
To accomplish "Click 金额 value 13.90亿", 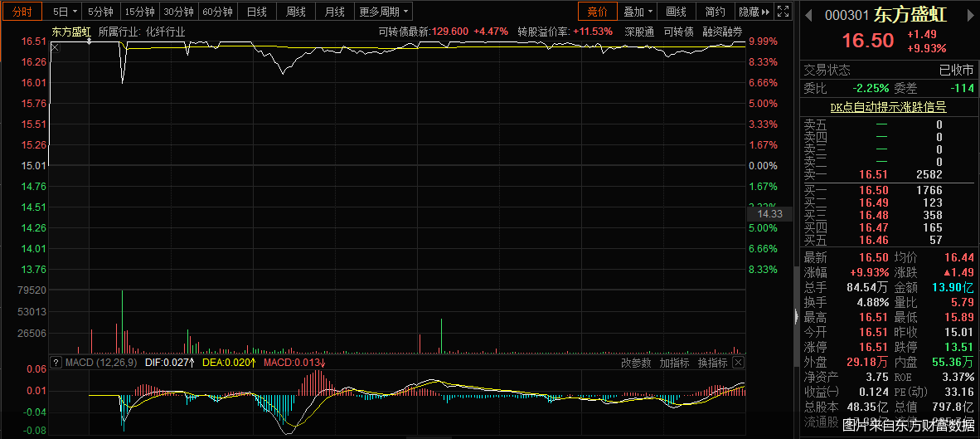I will [x=953, y=288].
